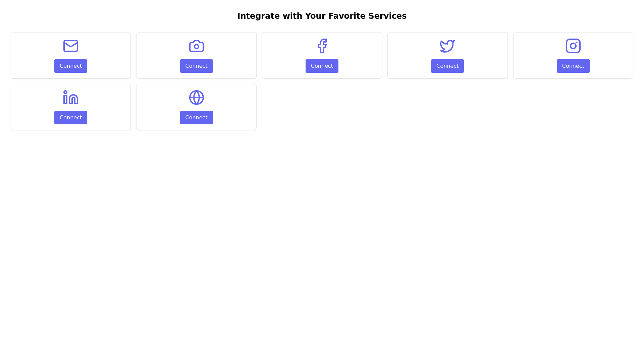
Task: Connect the LinkedIn integration
Action: click(x=70, y=118)
